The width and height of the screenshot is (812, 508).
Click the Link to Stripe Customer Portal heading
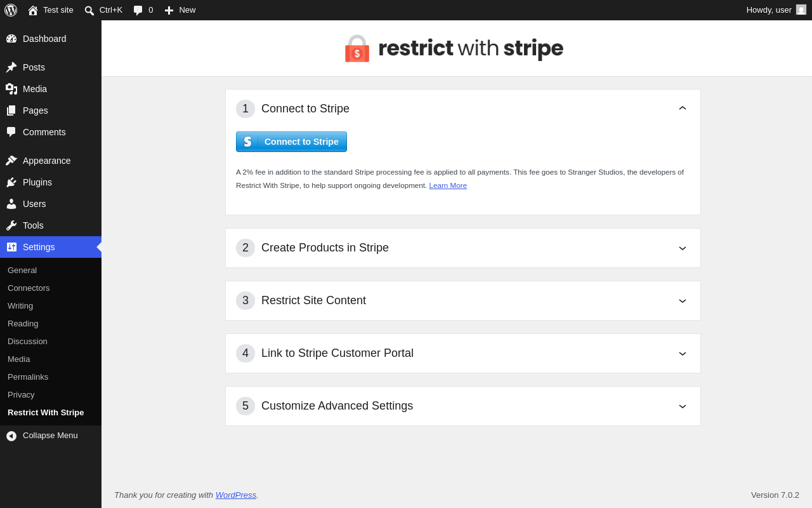pyautogui.click(x=337, y=353)
